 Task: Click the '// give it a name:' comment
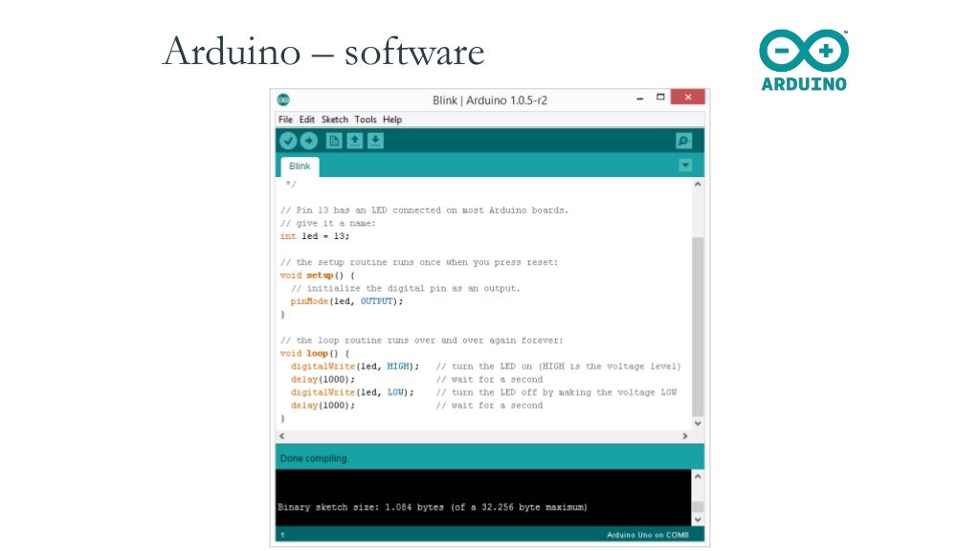click(328, 224)
